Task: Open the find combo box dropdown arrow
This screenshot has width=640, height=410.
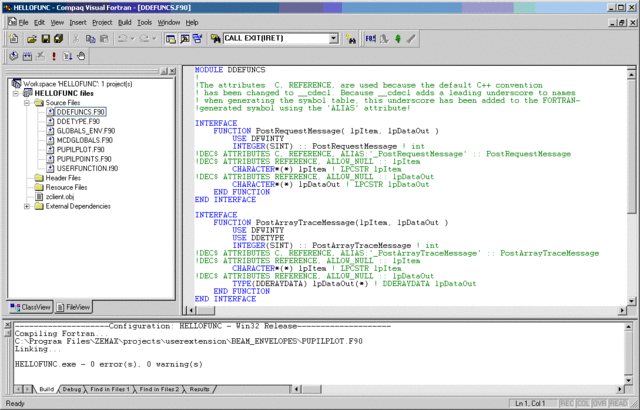Action: [334, 38]
